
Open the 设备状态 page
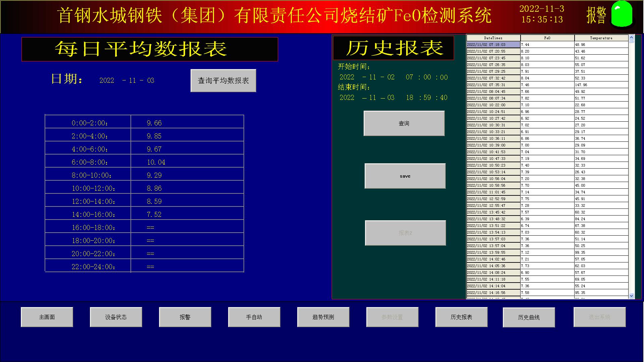click(x=116, y=317)
